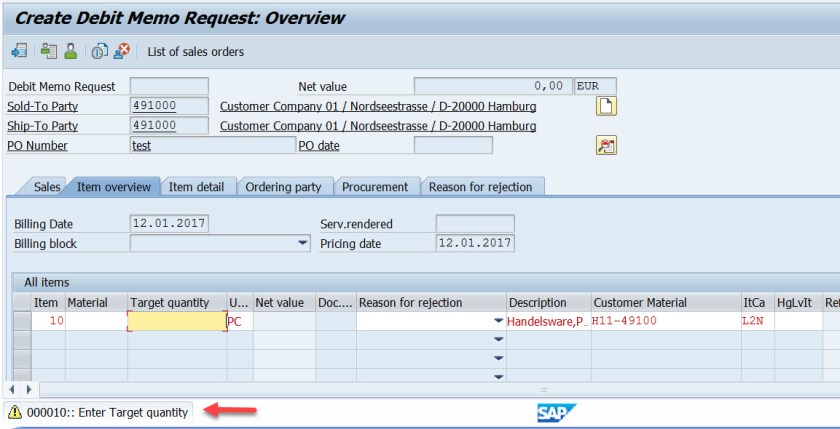Click the warning icon in status bar

coord(14,412)
